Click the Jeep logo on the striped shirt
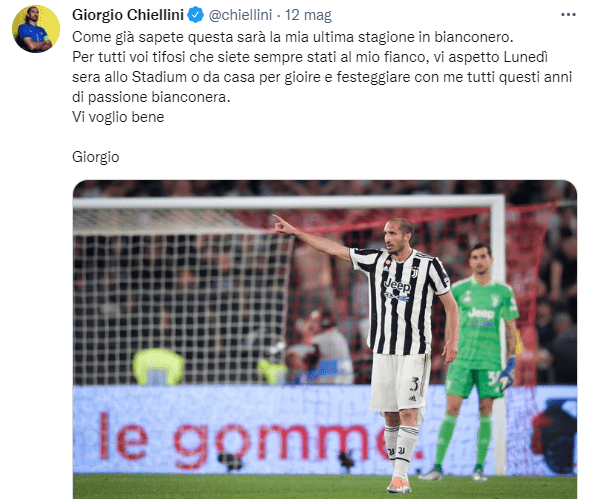 [x=397, y=285]
